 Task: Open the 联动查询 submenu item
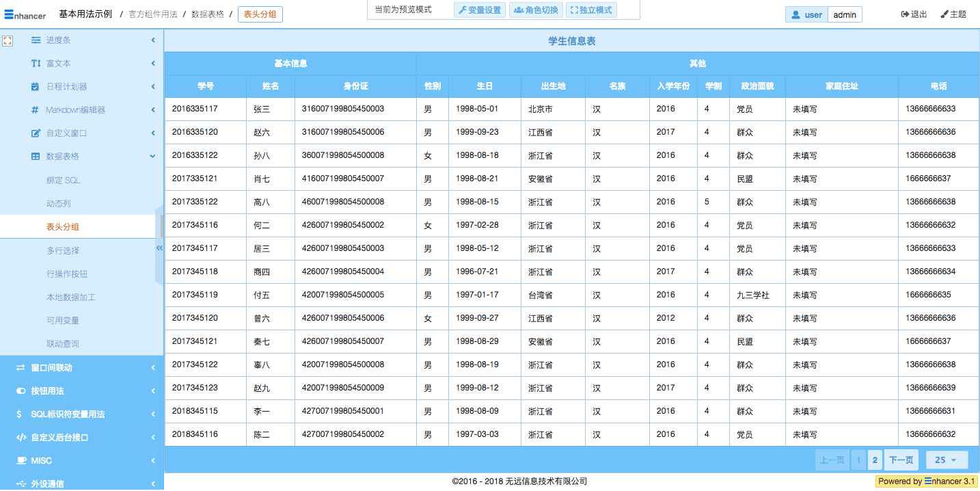pos(63,344)
